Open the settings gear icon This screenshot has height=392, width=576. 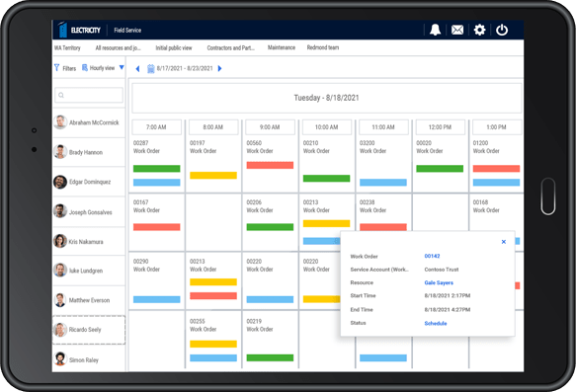pyautogui.click(x=479, y=30)
